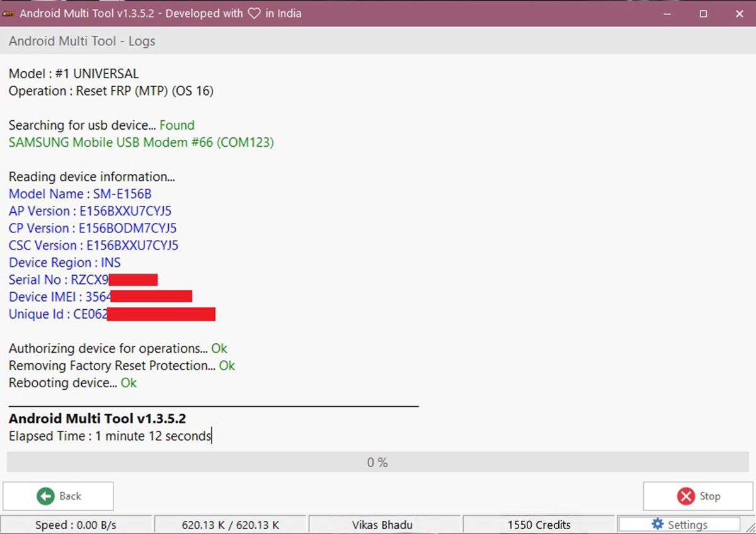This screenshot has width=756, height=534.
Task: Click the Device Region : INS line
Action: click(64, 263)
